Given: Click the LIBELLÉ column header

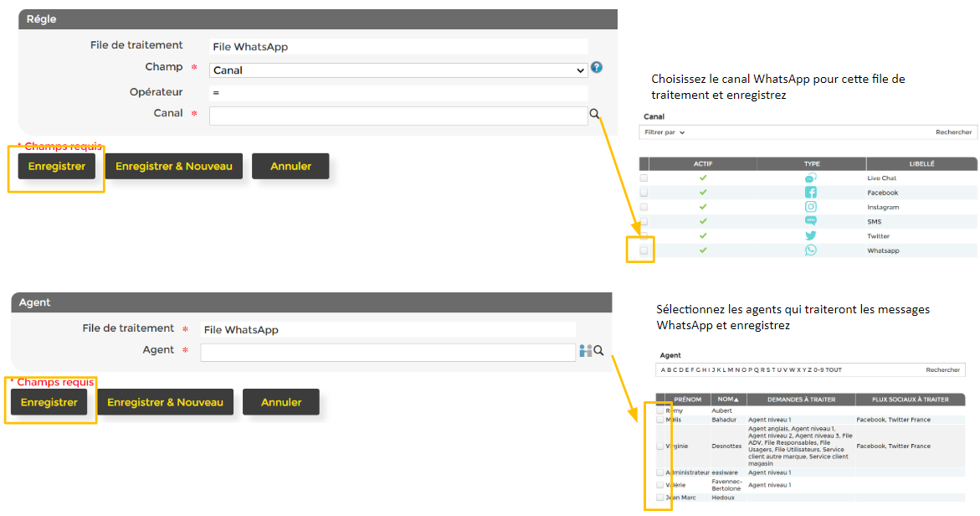Looking at the screenshot, I should pyautogui.click(x=921, y=164).
